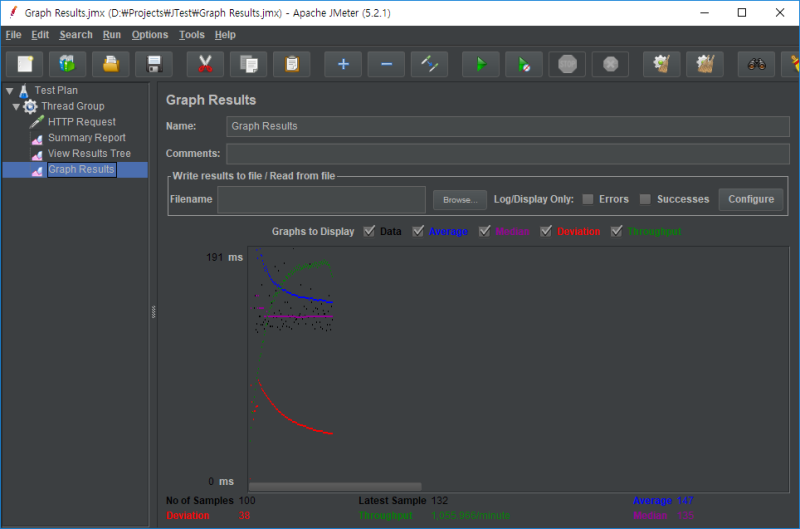Click the Test Plan flask icon in the tree
Viewport: 800px width, 529px height.
click(23, 91)
